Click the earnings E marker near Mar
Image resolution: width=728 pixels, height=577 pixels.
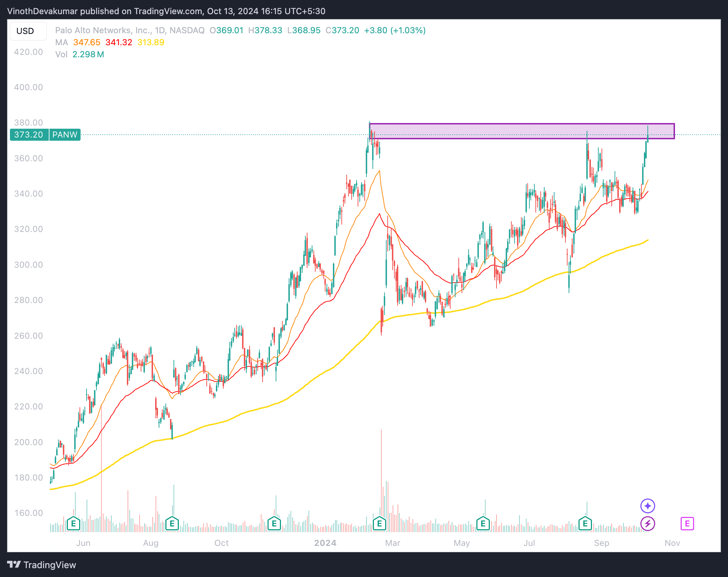click(380, 523)
